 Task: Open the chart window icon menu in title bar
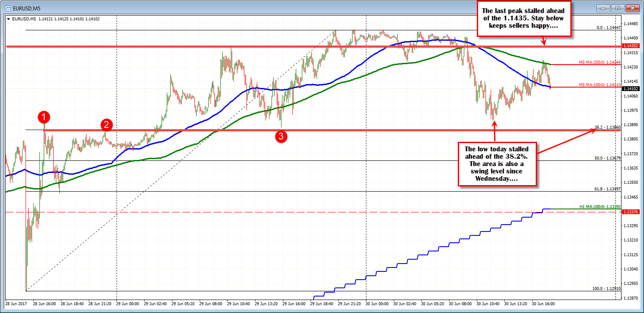(x=7, y=7)
